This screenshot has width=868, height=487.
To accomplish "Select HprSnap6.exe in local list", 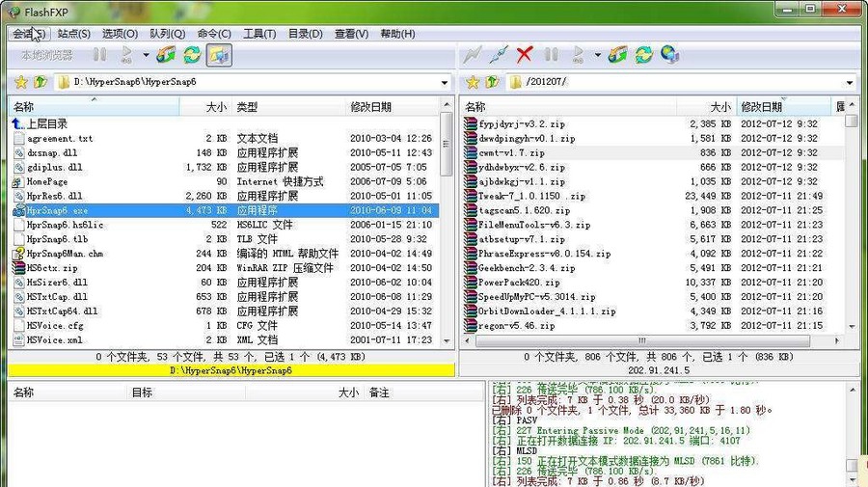I will point(225,210).
